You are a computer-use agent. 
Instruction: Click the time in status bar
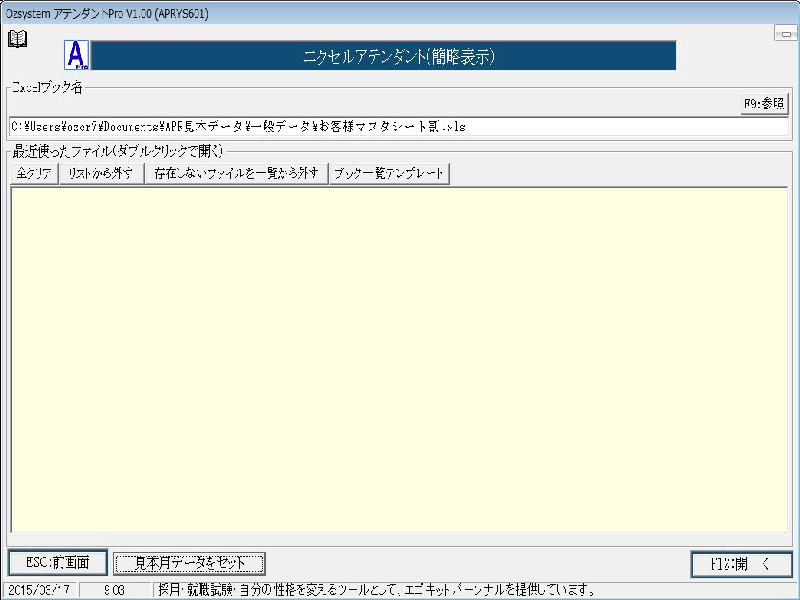coord(114,590)
